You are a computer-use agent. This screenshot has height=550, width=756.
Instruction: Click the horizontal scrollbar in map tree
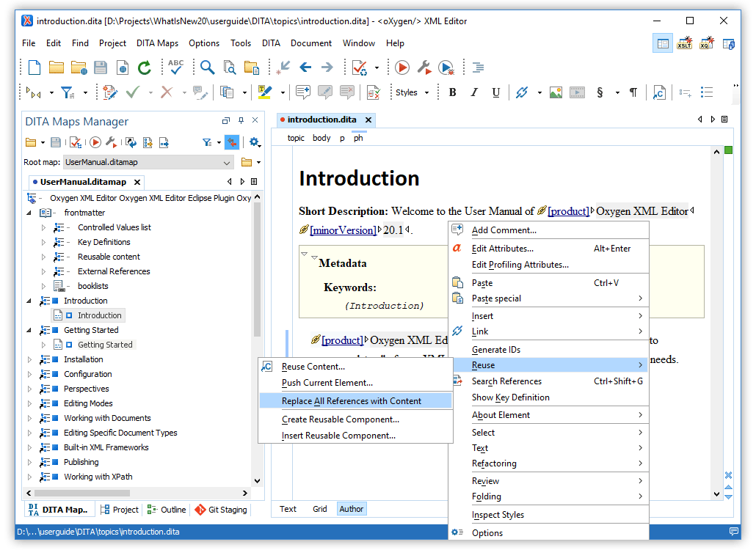coord(82,494)
